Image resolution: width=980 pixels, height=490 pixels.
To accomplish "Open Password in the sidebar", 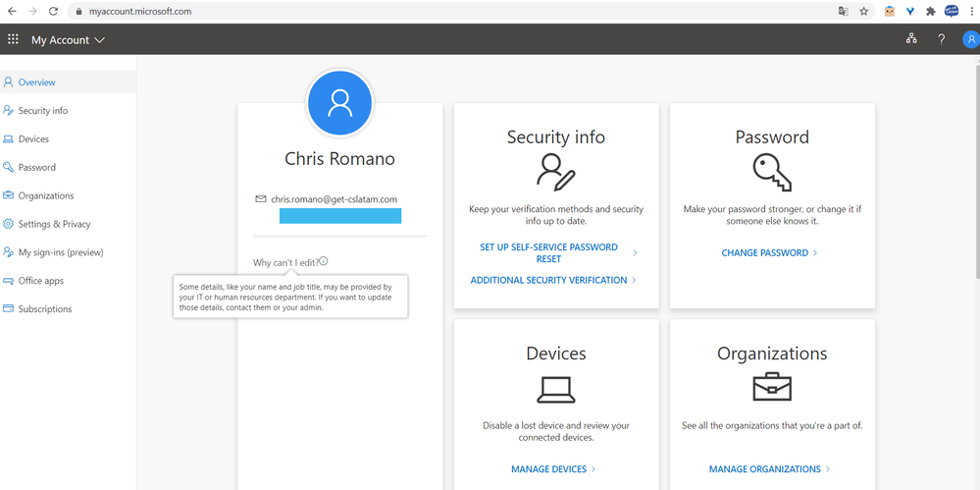I will (68, 167).
